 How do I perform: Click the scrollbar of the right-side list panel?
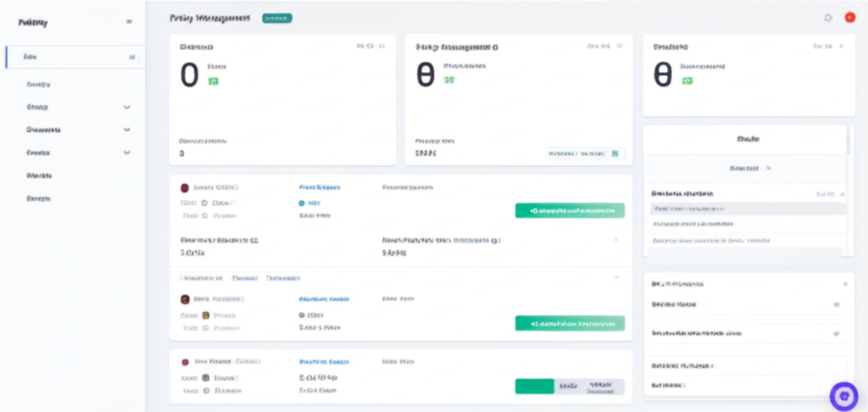[x=847, y=140]
